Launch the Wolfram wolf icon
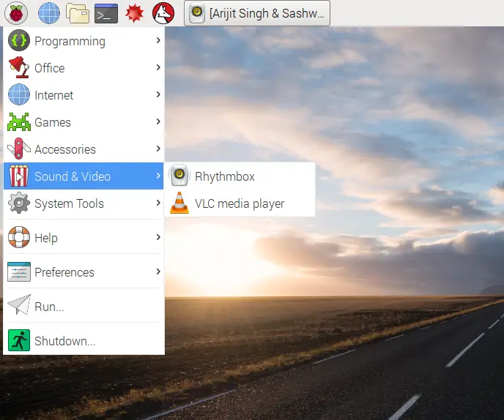This screenshot has width=504, height=420. tap(163, 13)
